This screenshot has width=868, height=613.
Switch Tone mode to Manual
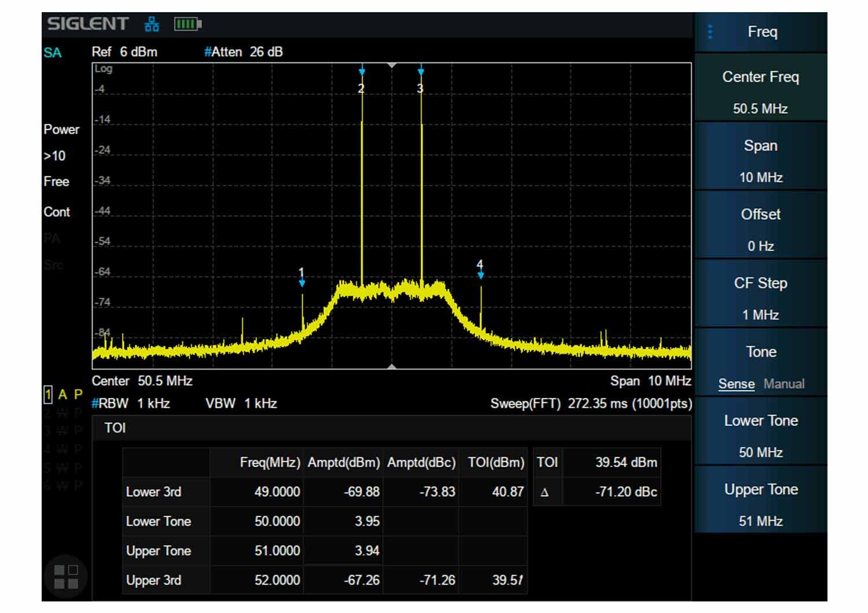click(784, 384)
